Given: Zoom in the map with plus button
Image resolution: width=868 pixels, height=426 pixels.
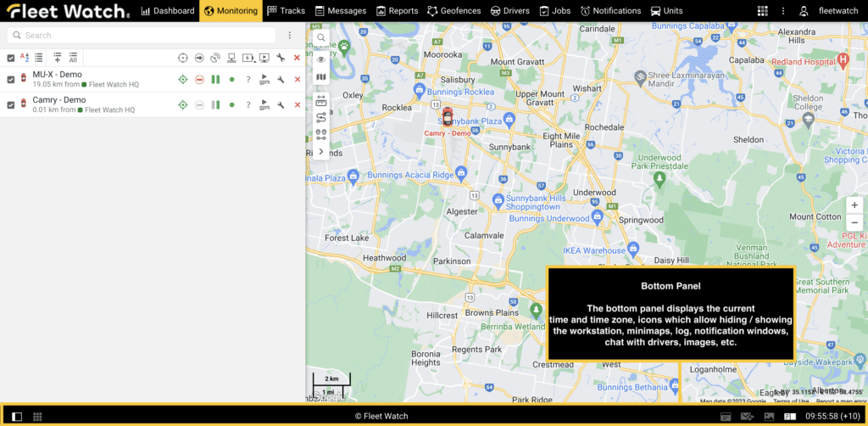Looking at the screenshot, I should 854,205.
